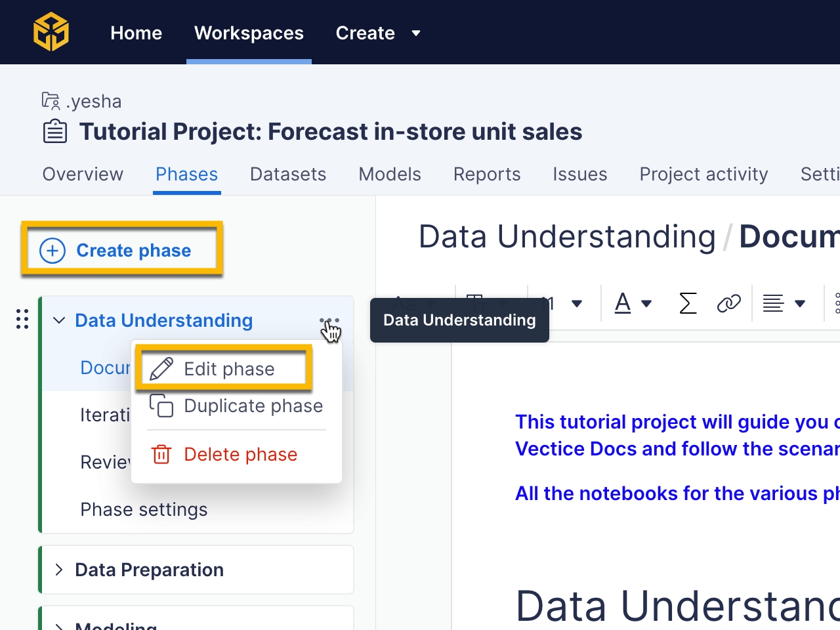Viewport: 840px width, 630px height.
Task: Click the red trash Delete phase icon
Action: [x=161, y=454]
